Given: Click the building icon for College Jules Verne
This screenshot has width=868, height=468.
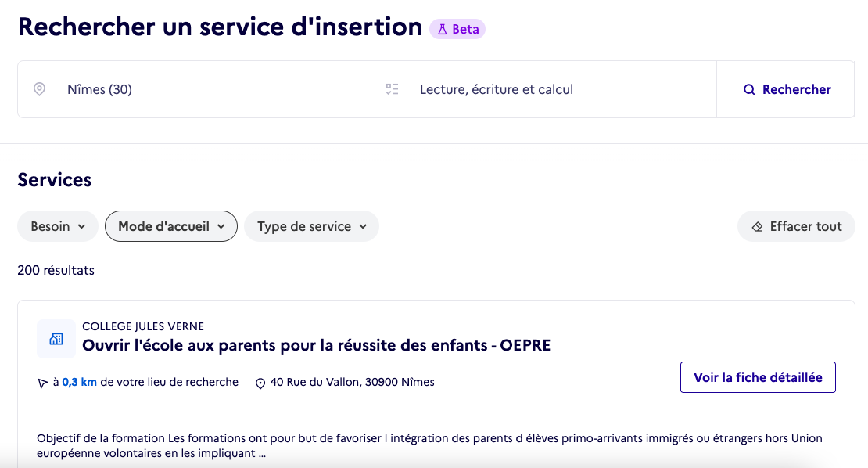Looking at the screenshot, I should pyautogui.click(x=56, y=339).
